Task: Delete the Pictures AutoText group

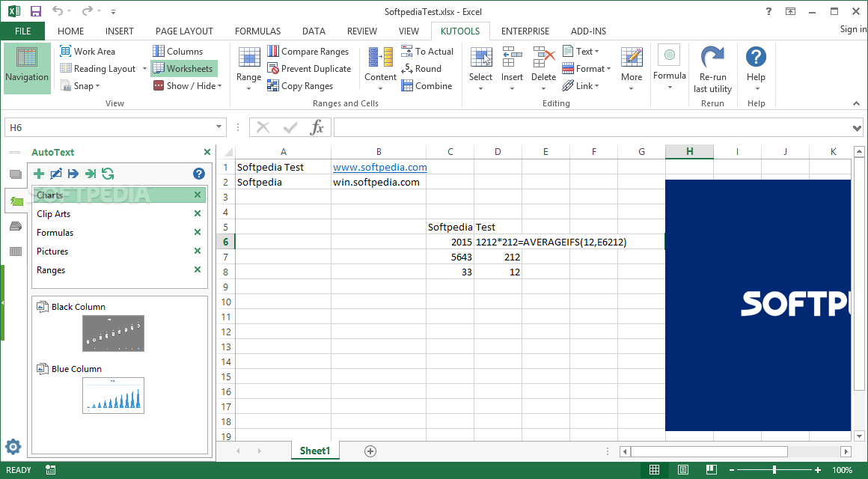Action: pos(197,251)
